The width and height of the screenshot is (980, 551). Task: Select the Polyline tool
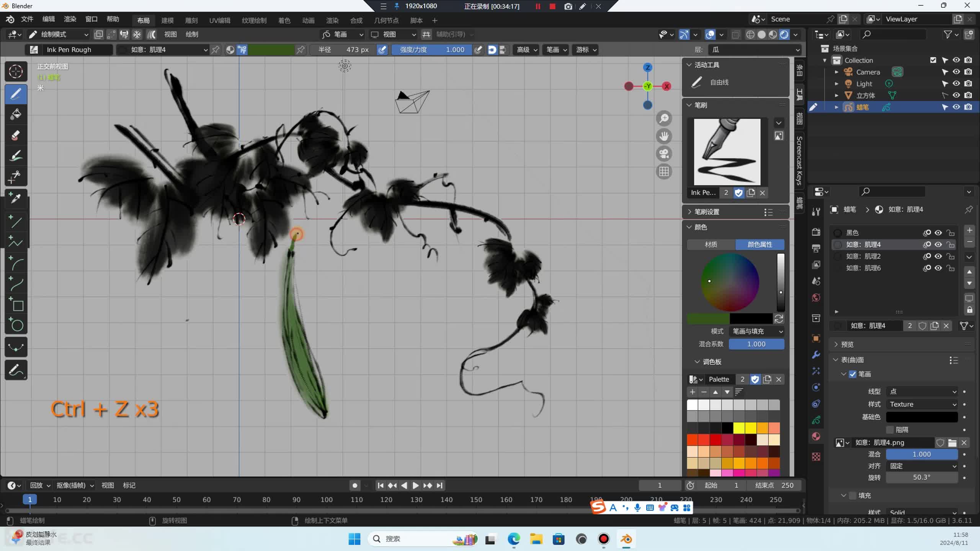click(x=16, y=242)
